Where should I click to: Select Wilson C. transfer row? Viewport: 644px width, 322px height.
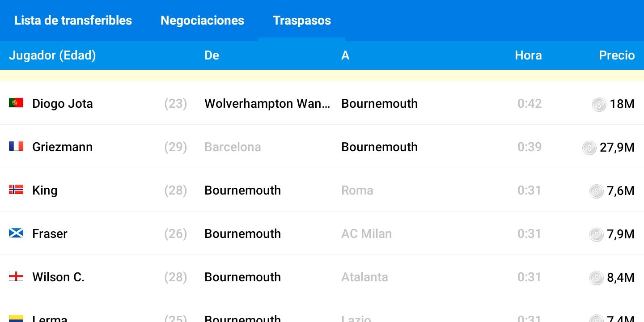tap(322, 277)
